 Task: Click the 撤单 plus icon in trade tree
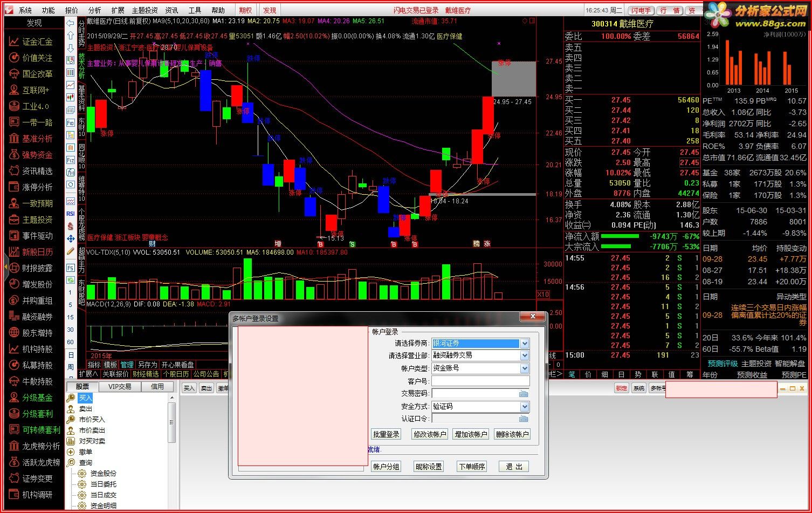[71, 452]
